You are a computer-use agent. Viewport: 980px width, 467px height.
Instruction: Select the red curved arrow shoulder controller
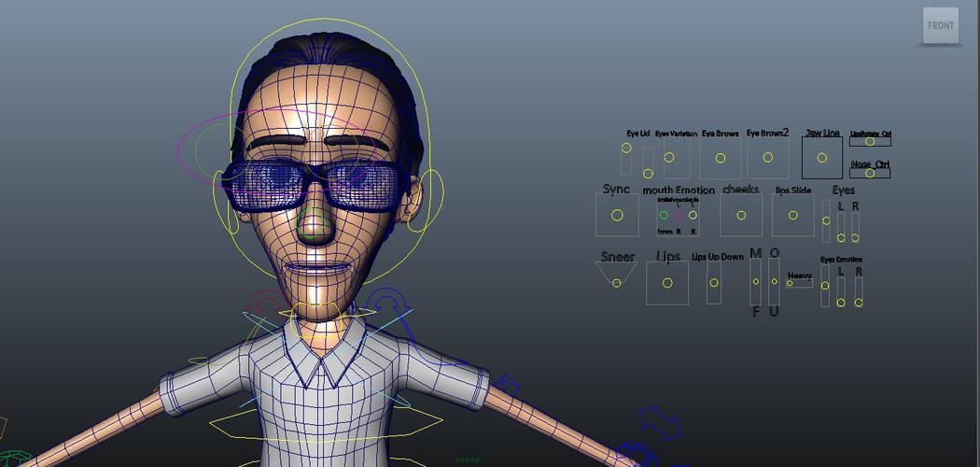pos(268,304)
